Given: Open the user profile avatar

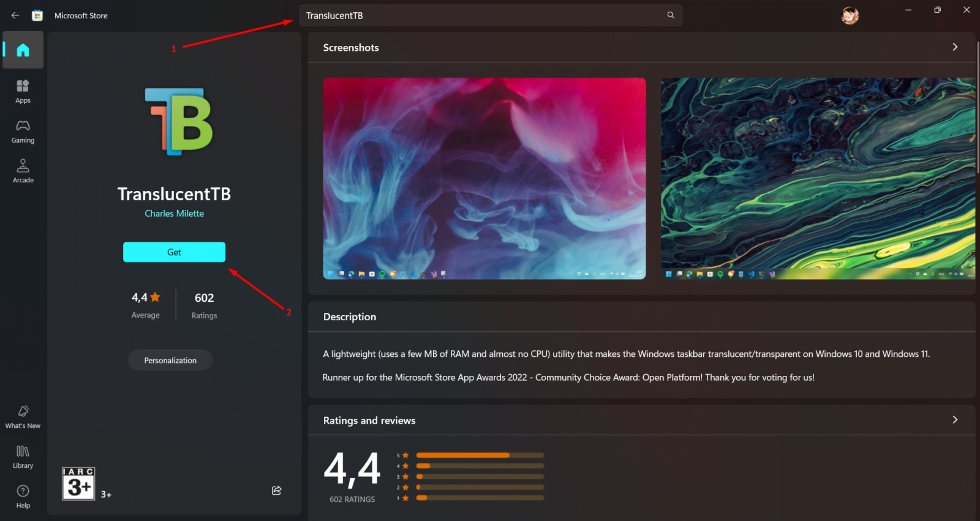Looking at the screenshot, I should (850, 15).
